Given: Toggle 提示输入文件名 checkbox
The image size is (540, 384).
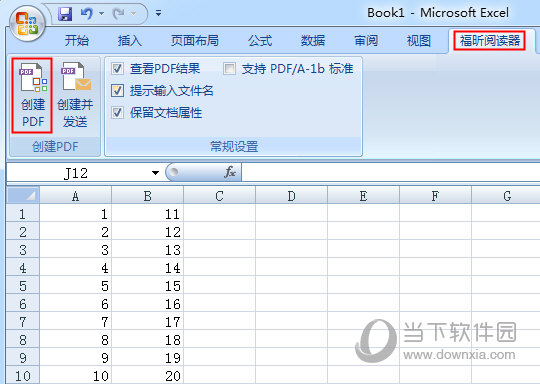Looking at the screenshot, I should click(117, 91).
